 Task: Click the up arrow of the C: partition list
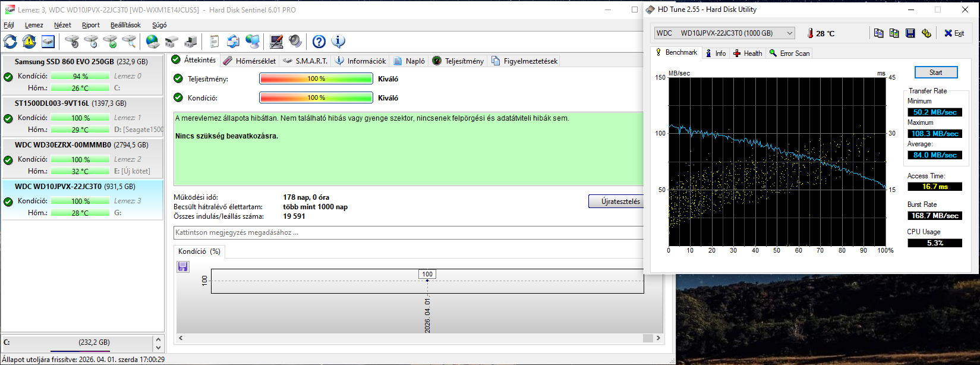point(158,339)
